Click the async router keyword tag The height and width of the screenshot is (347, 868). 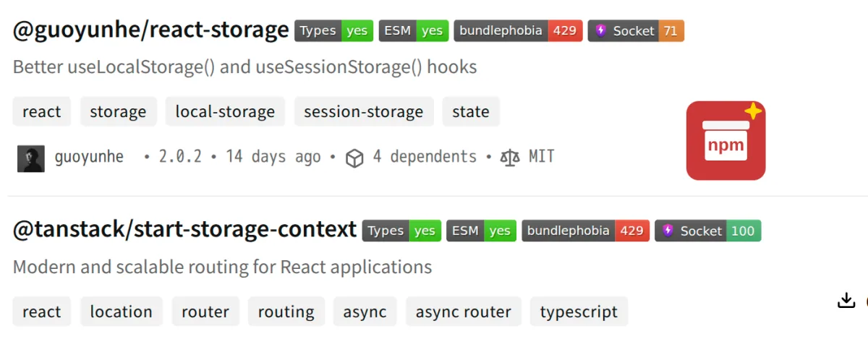pyautogui.click(x=464, y=312)
